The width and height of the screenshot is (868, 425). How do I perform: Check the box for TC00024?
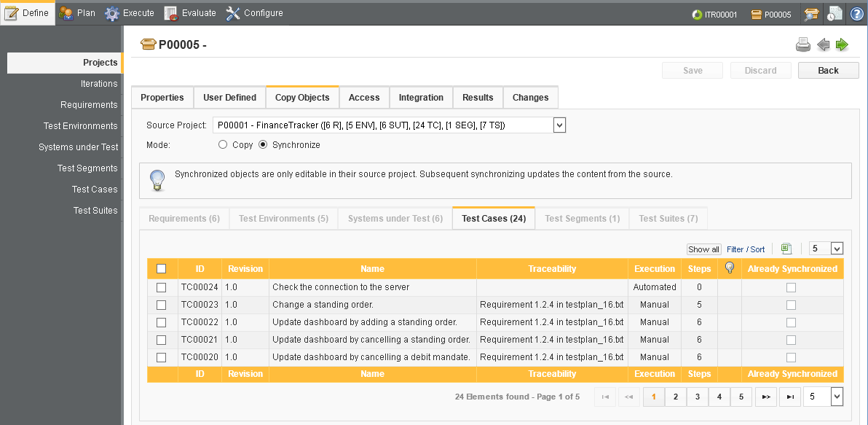[x=161, y=287]
